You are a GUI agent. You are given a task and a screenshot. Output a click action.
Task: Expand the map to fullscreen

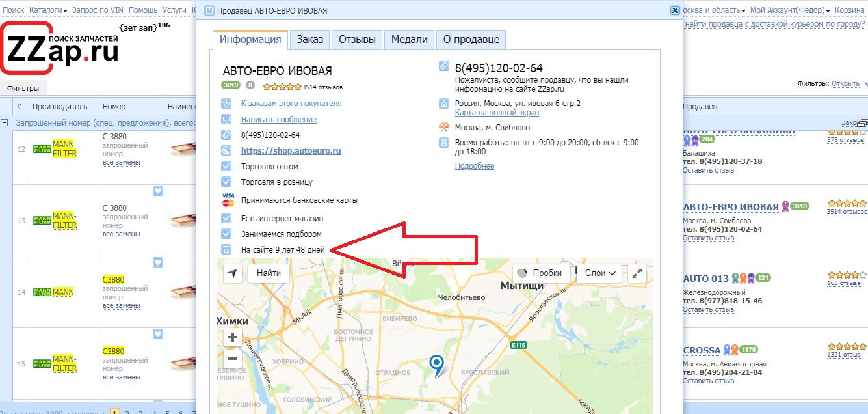[x=638, y=273]
